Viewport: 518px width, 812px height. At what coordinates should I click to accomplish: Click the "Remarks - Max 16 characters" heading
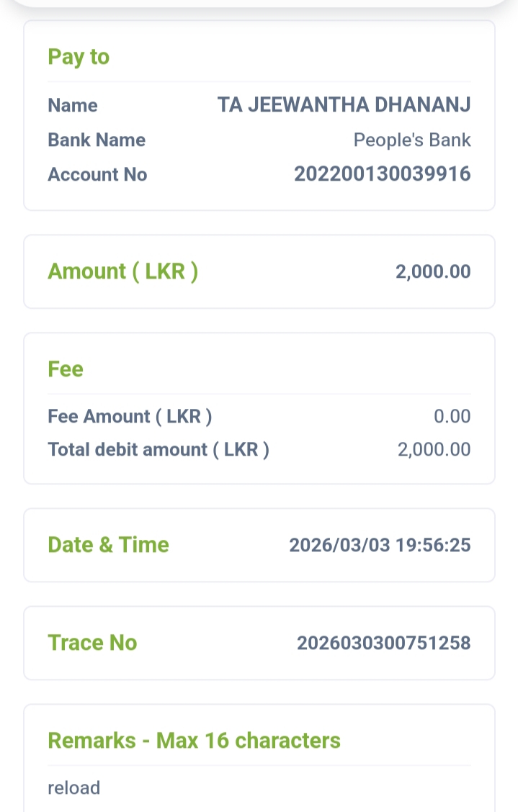[x=194, y=741]
